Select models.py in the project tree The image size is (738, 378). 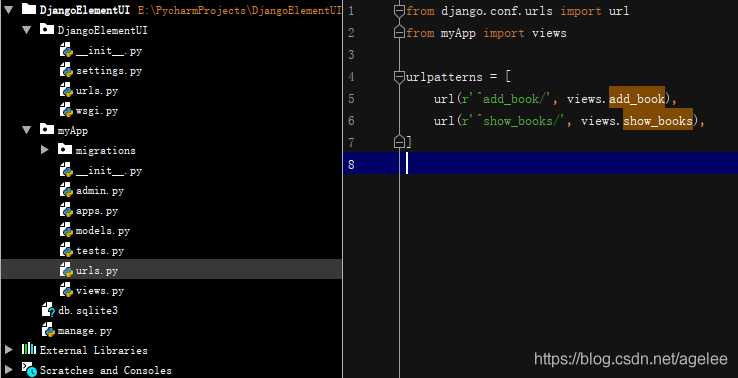(x=103, y=231)
